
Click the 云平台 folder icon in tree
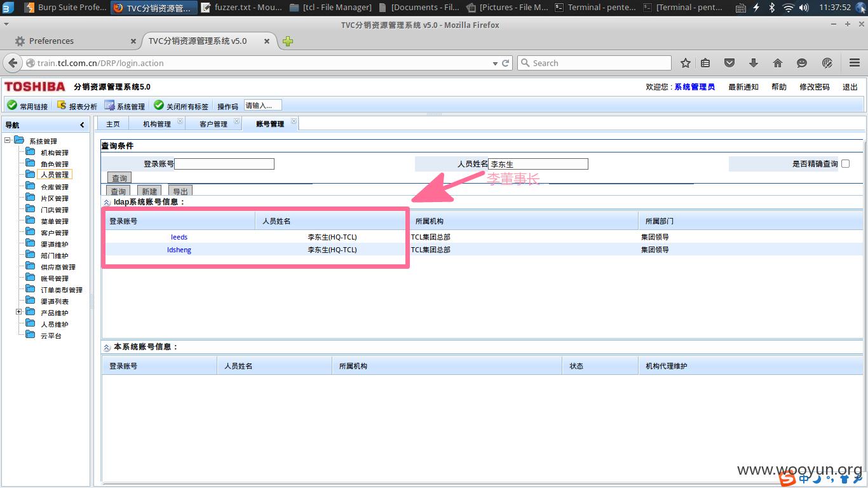click(x=30, y=335)
